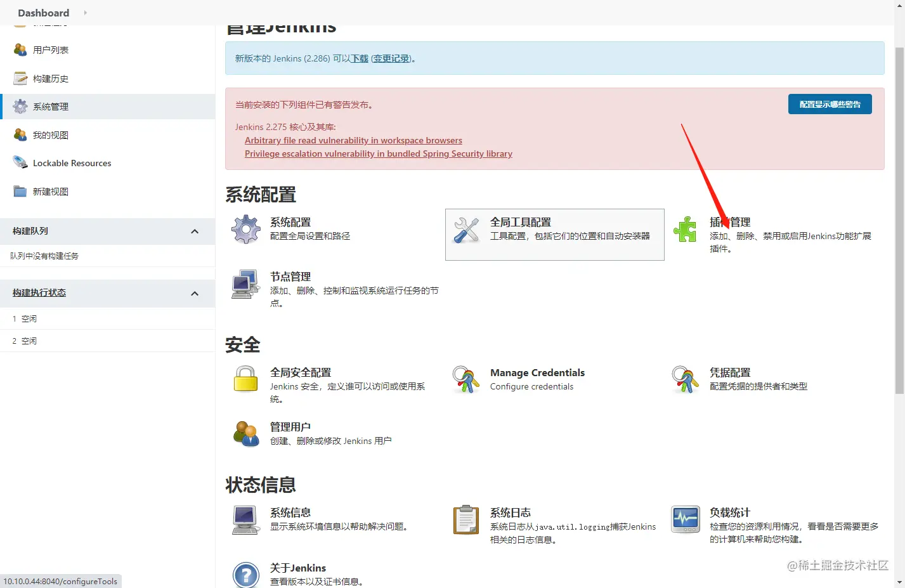Click the 'Configure credentials' description text

coord(531,386)
